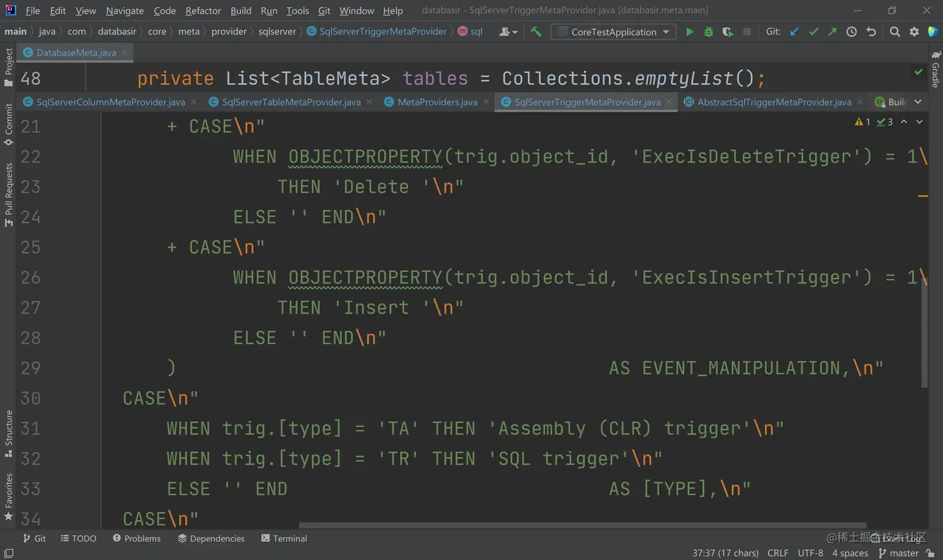Open Search Everywhere magnifier icon
This screenshot has height=560, width=943.
pyautogui.click(x=895, y=31)
